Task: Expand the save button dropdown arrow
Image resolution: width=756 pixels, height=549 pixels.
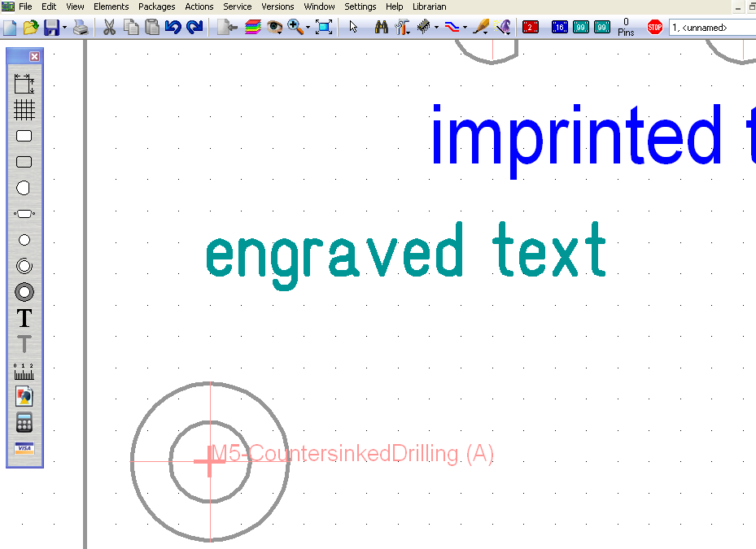Action: 65,28
